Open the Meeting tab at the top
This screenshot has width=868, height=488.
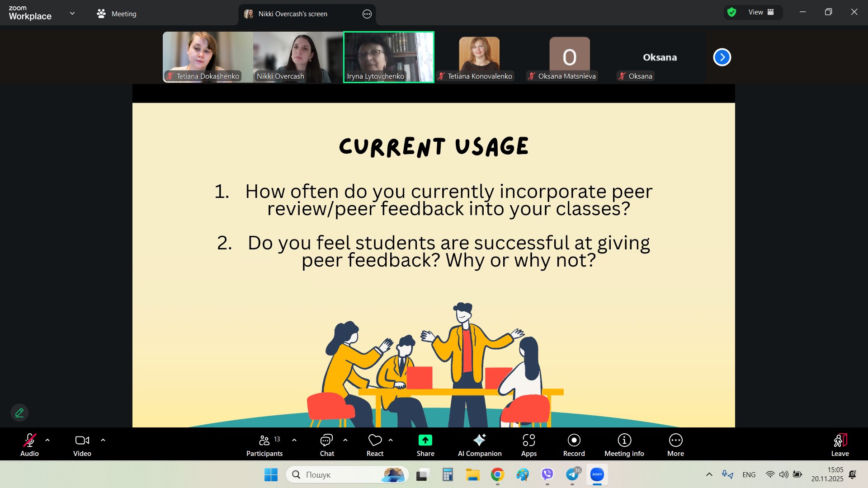click(117, 14)
